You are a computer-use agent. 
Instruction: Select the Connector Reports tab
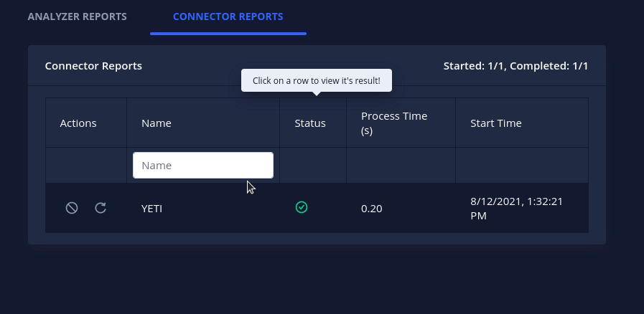click(228, 16)
